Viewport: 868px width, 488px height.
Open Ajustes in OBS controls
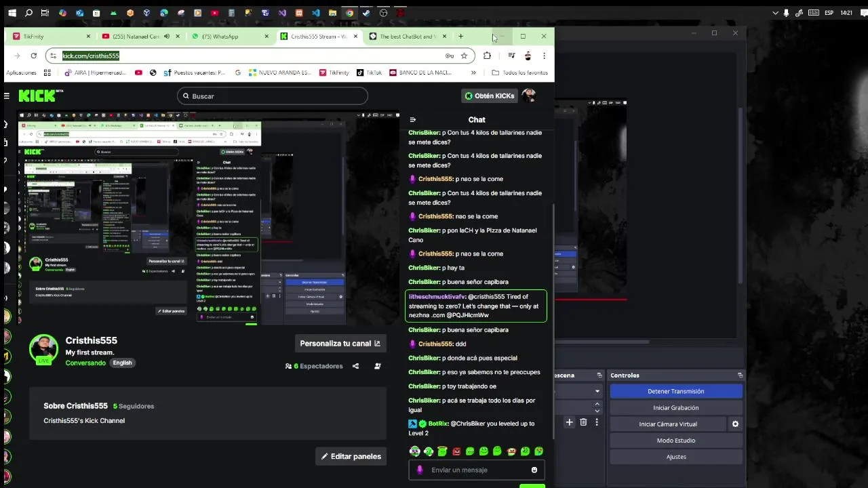[676, 457]
